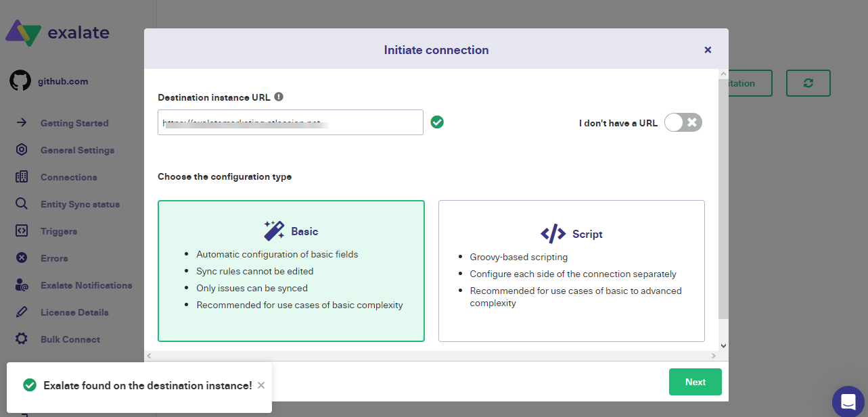Click the Bulk Connect gear icon

(x=22, y=339)
